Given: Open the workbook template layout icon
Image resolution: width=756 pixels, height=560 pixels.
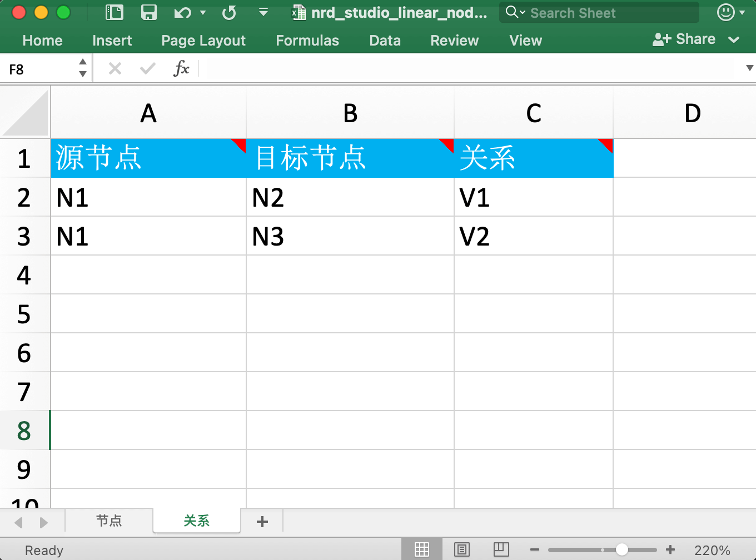Looking at the screenshot, I should [x=115, y=12].
